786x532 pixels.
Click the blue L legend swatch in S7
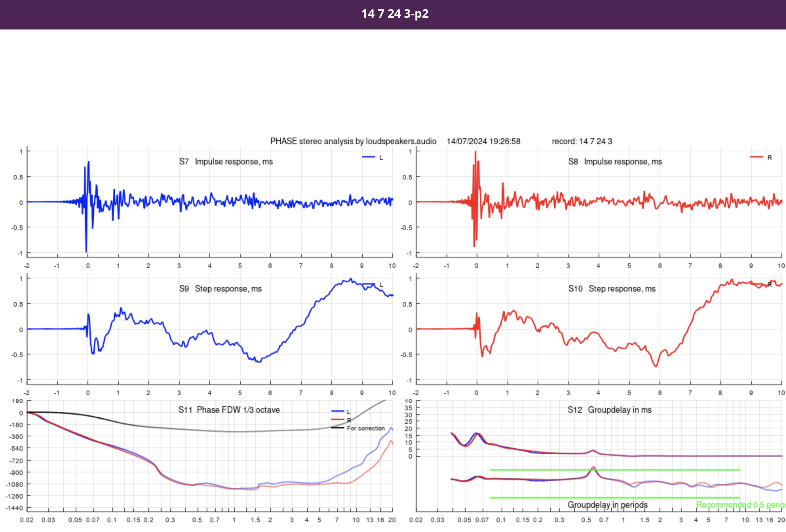(x=368, y=157)
